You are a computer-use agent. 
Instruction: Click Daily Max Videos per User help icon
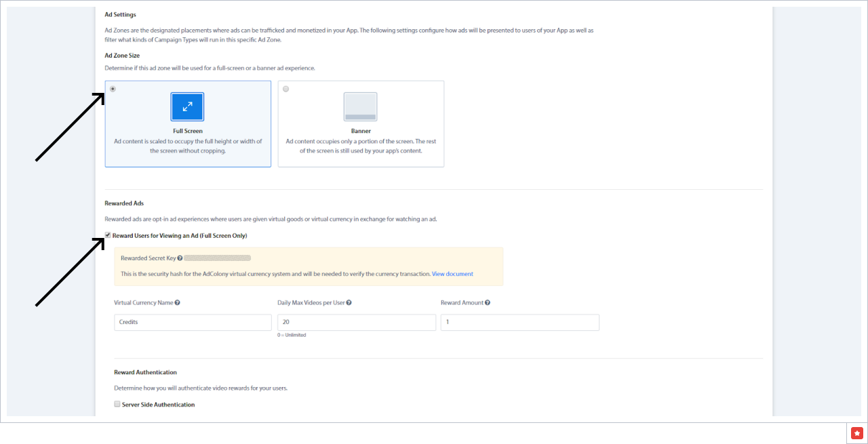[x=349, y=303]
